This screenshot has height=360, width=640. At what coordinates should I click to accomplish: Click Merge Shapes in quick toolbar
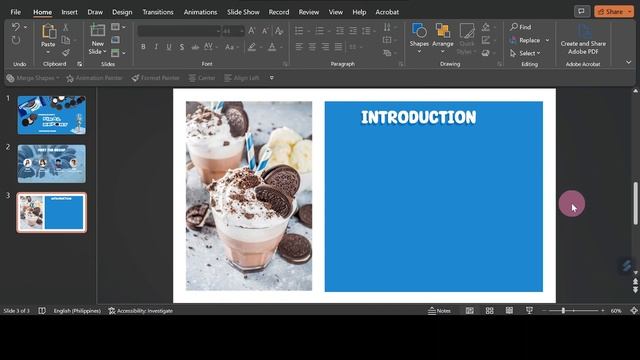[x=33, y=78]
